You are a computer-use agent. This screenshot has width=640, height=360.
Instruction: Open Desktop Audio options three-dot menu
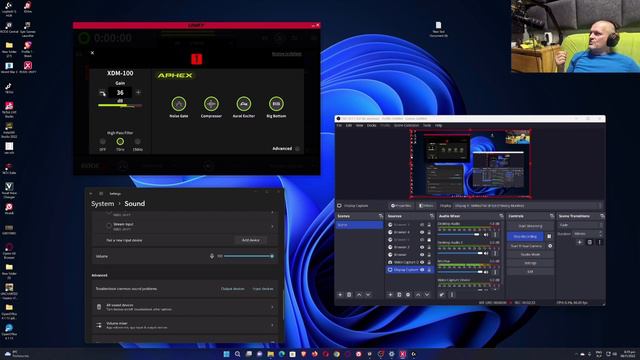pos(495,235)
